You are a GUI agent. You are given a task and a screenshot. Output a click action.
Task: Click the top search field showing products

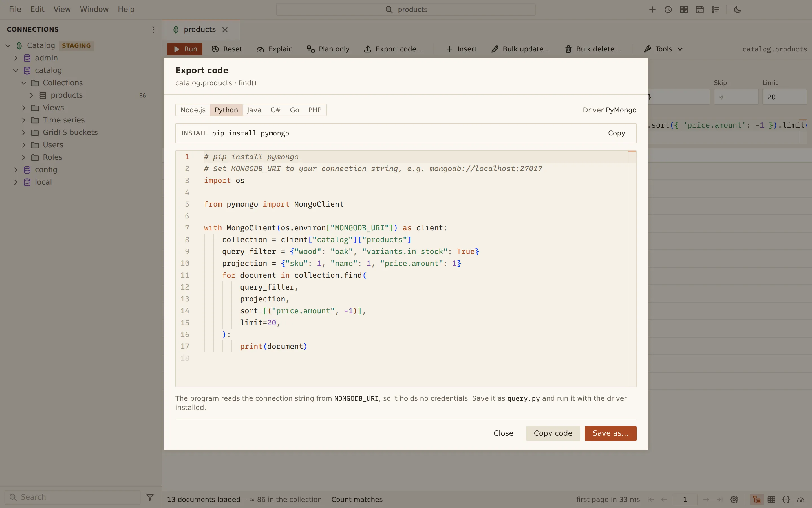[406, 10]
